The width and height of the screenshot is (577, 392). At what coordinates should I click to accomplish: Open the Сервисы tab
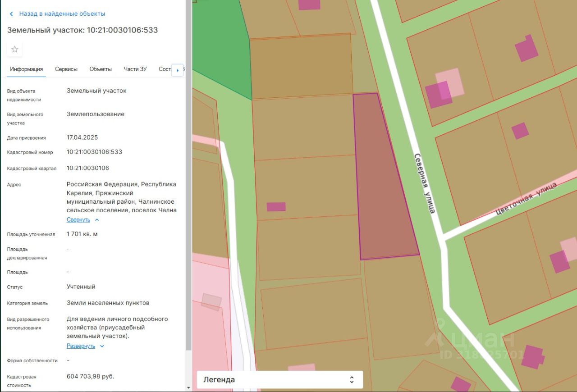tap(66, 69)
